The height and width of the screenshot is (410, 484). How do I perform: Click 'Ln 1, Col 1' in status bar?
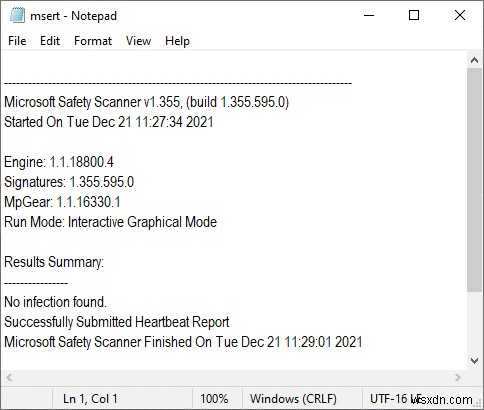click(90, 399)
